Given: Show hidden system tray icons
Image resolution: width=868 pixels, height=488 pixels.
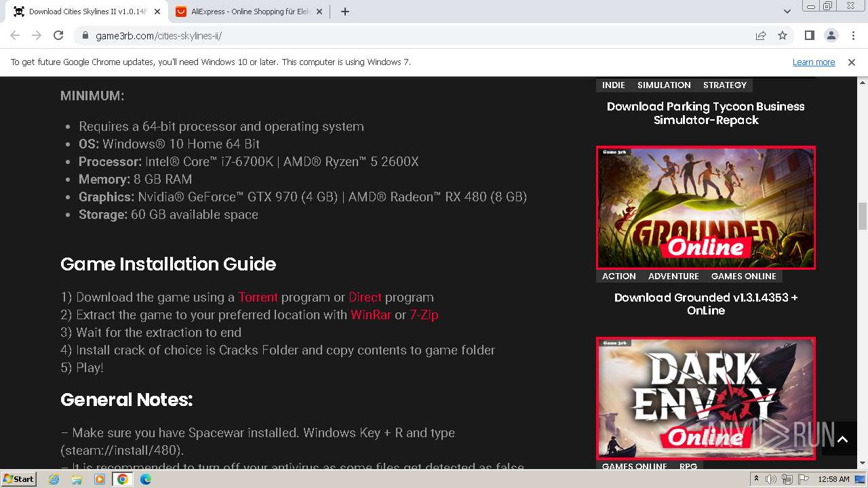Looking at the screenshot, I should [x=757, y=479].
